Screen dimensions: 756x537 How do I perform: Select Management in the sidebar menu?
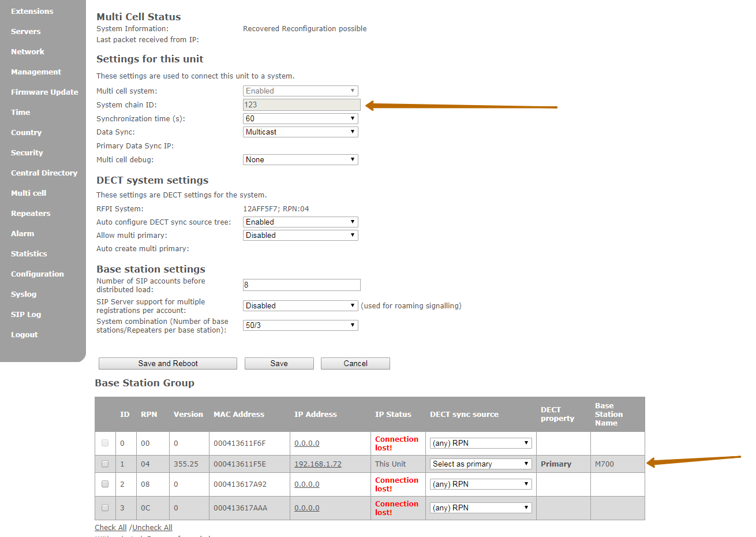pos(36,72)
